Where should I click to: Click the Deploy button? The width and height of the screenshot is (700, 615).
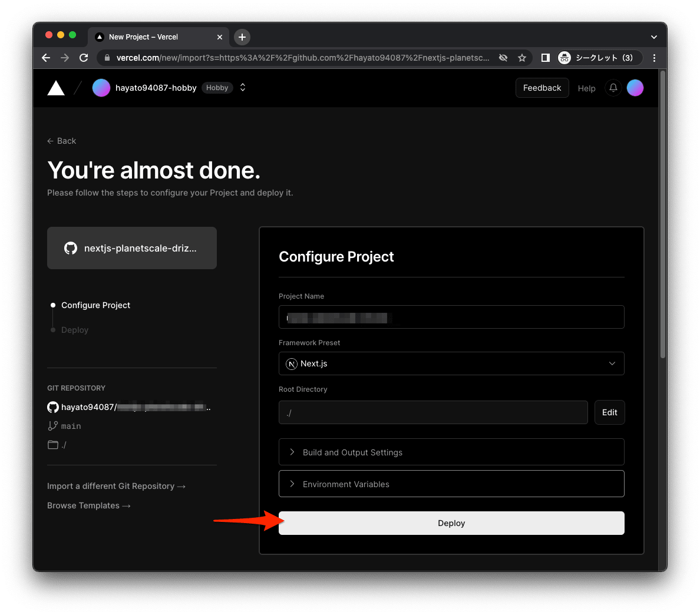(x=451, y=523)
